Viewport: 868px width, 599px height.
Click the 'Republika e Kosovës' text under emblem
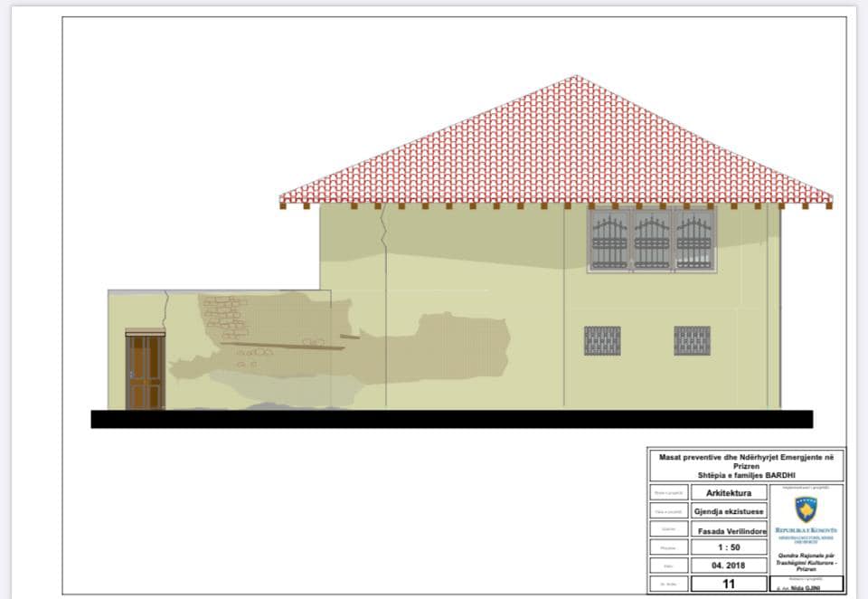click(806, 530)
